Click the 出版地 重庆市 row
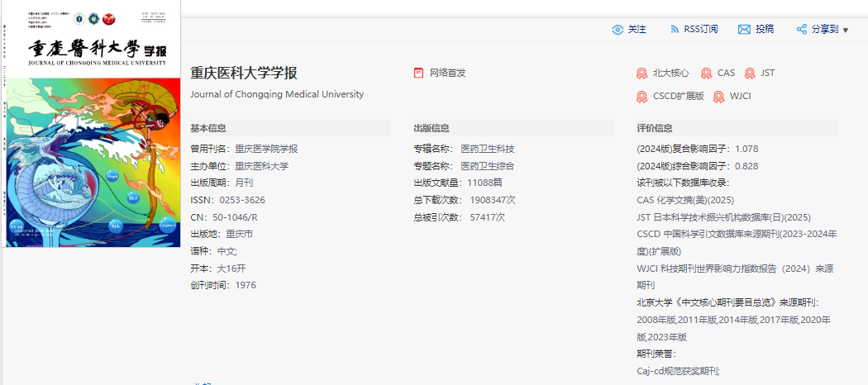Screen dimensions: 868x385 (222, 234)
